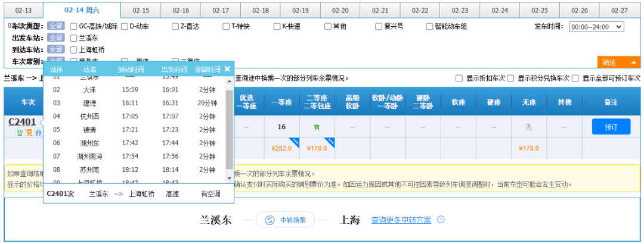Close the station stops popup
Image resolution: width=644 pixels, height=244 pixels.
tap(227, 69)
